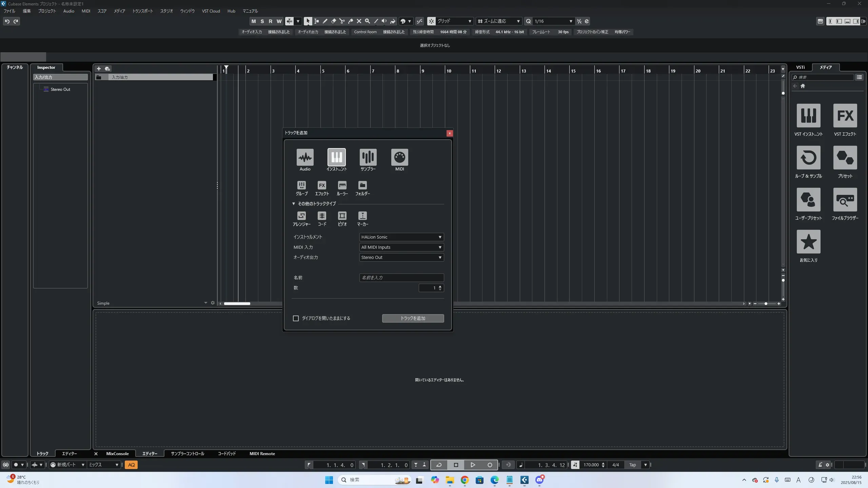Select the Audio track type icon
Screen dimensions: 868x488
coord(305,157)
